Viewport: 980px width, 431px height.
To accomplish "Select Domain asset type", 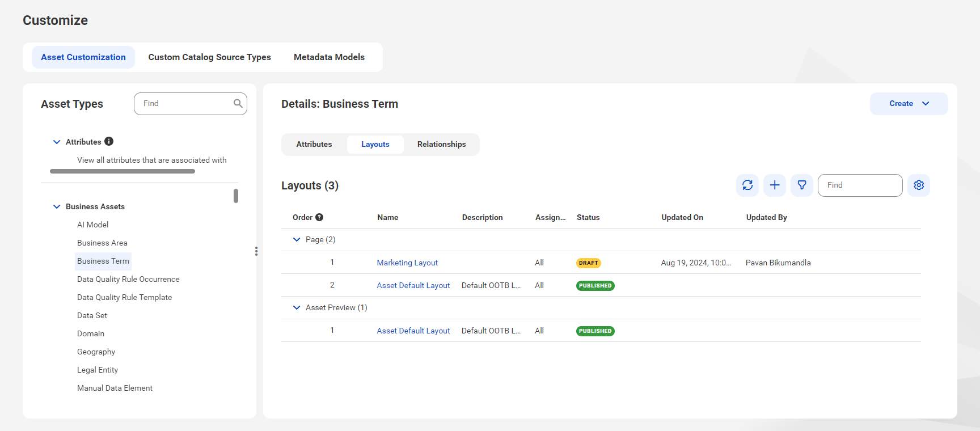I will coord(91,333).
